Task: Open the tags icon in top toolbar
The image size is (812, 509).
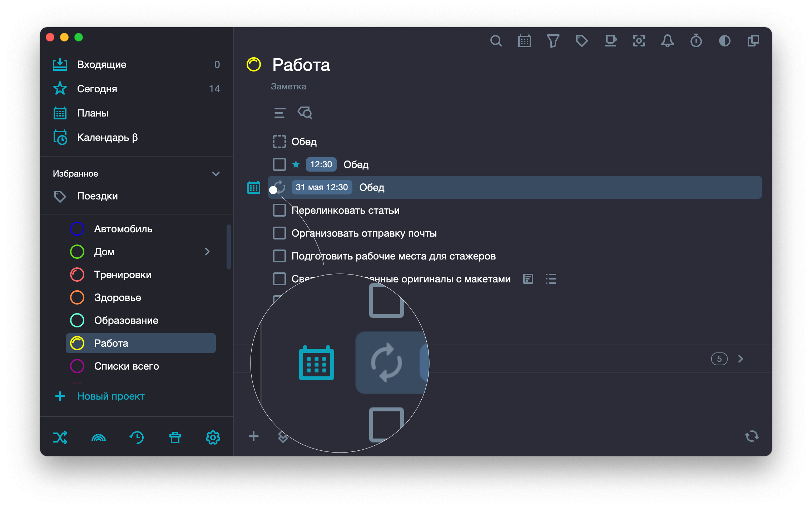Action: pyautogui.click(x=581, y=41)
